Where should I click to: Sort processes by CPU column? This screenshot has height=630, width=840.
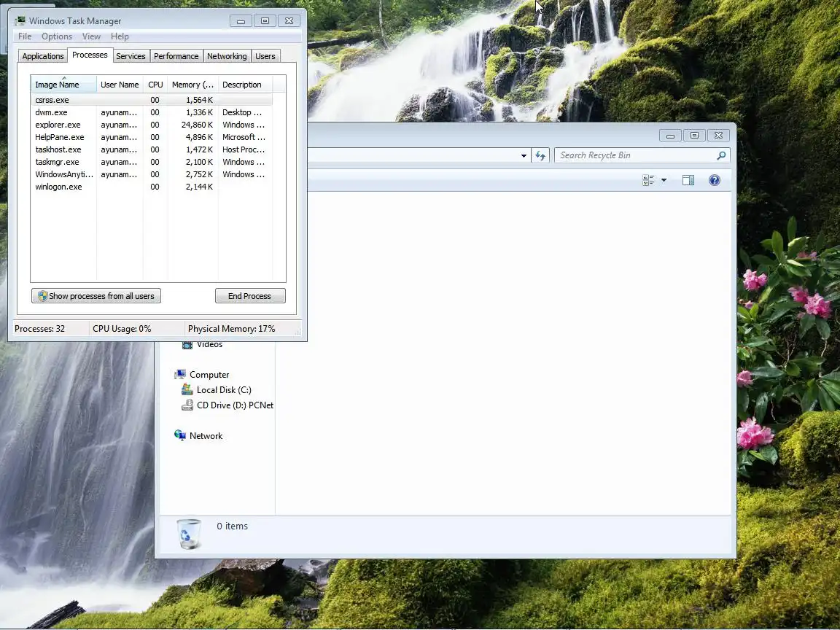coord(155,85)
